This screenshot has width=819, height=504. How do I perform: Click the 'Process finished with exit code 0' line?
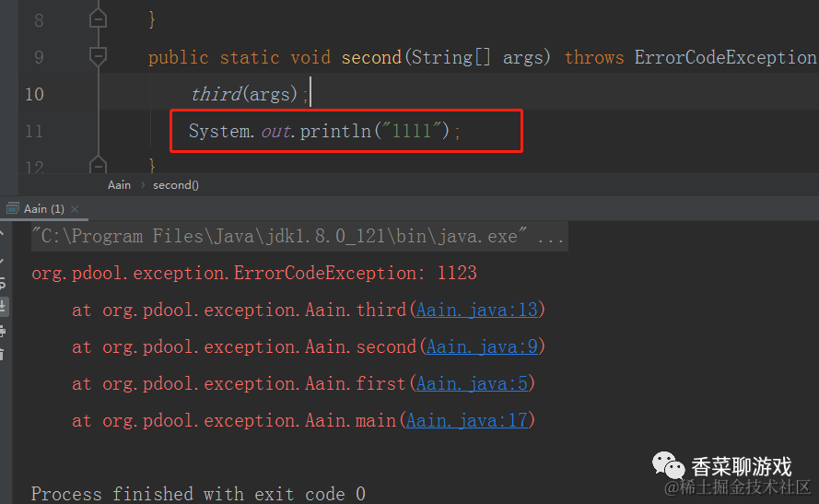coord(198,494)
